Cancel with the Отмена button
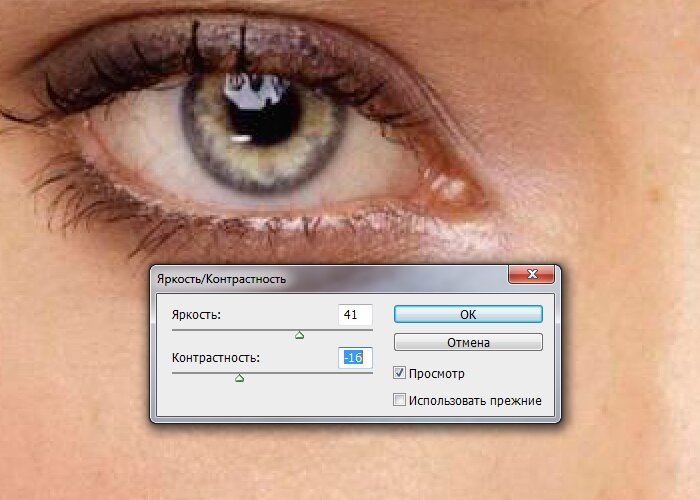700x500 pixels. pos(468,342)
